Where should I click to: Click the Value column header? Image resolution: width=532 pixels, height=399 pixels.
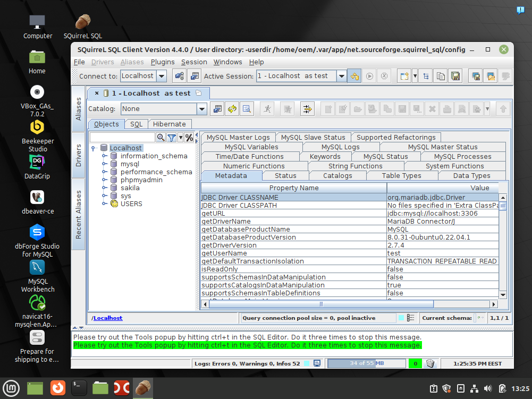pyautogui.click(x=443, y=188)
